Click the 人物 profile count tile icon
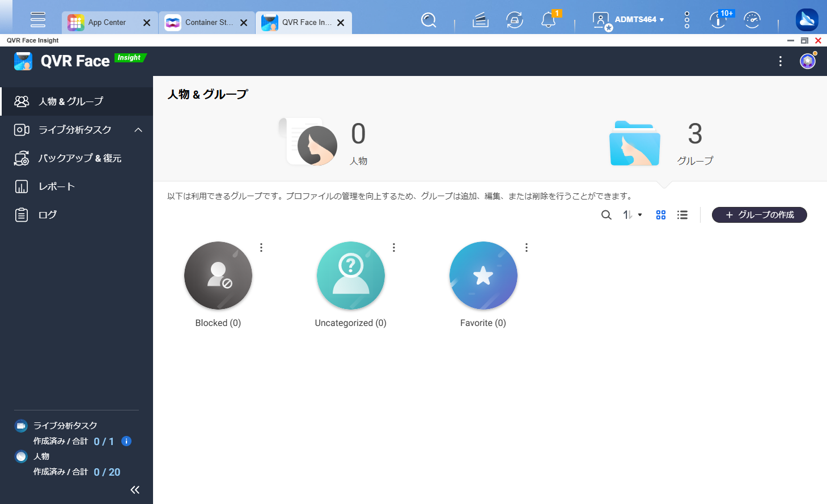This screenshot has height=504, width=827. coord(308,142)
